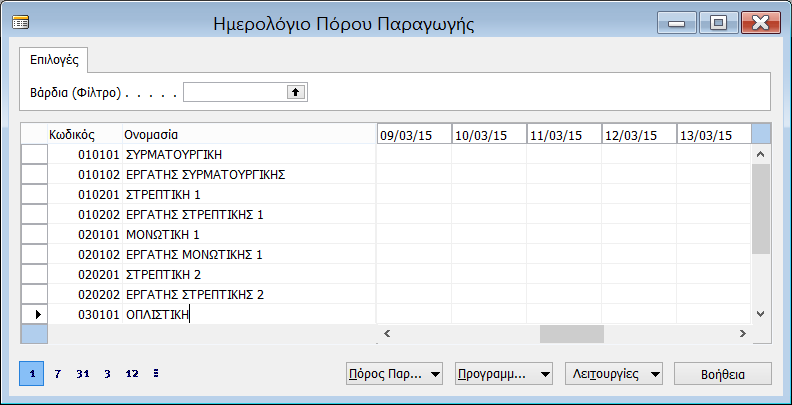This screenshot has height=405, width=792.
Task: Click code cell 010202
Action: click(x=85, y=214)
